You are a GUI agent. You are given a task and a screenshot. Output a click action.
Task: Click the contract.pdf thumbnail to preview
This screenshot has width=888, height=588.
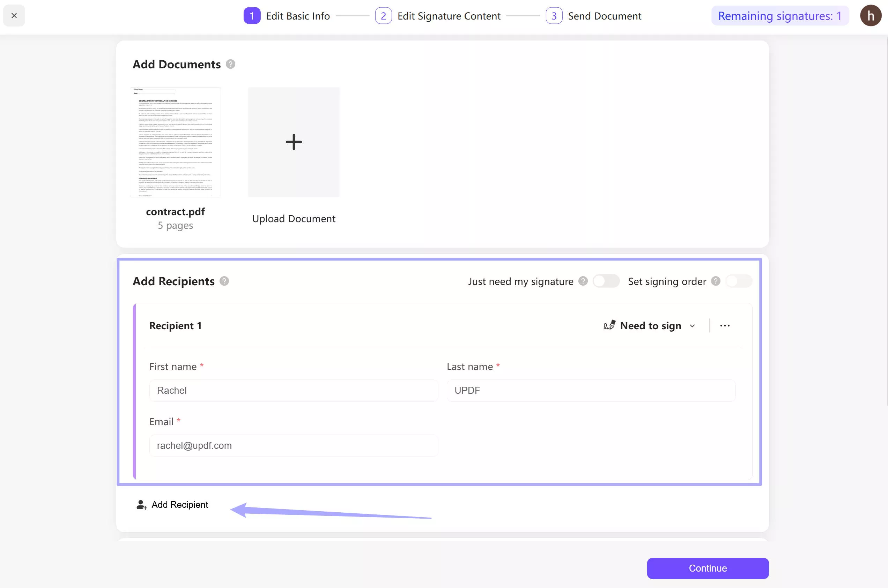[175, 142]
